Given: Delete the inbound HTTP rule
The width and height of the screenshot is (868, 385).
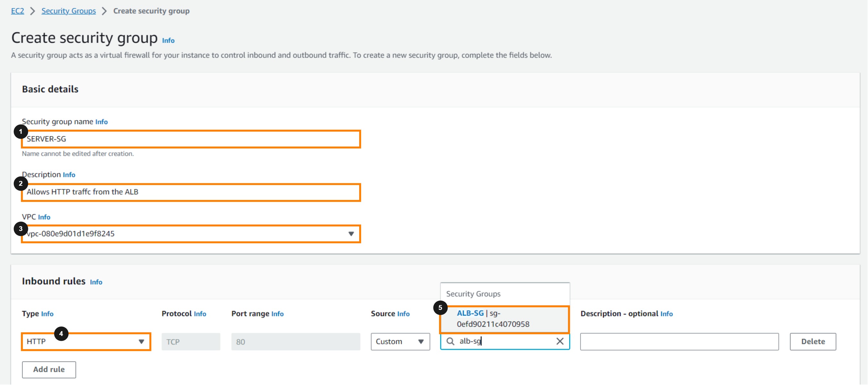Looking at the screenshot, I should (813, 341).
